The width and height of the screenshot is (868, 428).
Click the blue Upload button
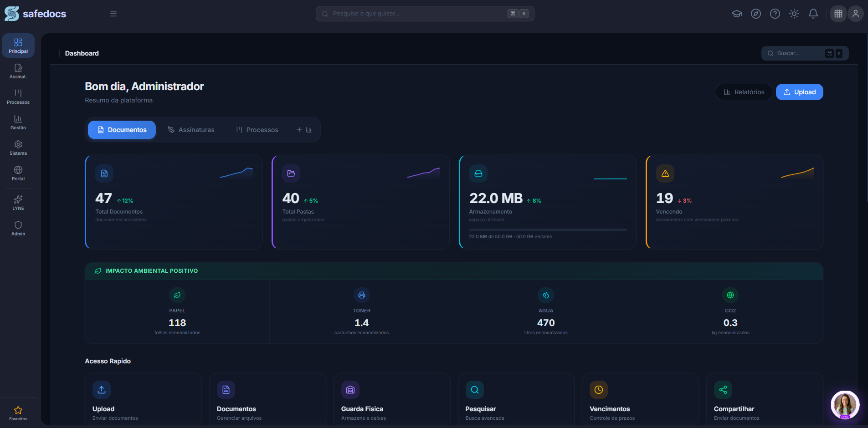pyautogui.click(x=799, y=92)
